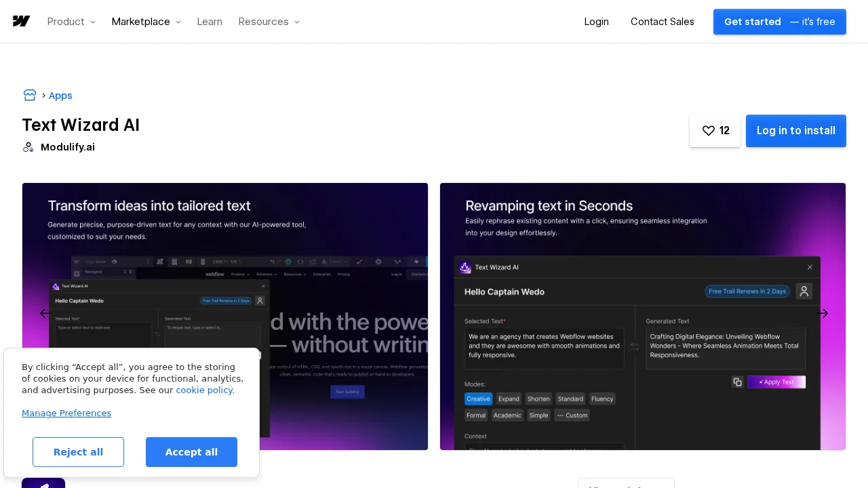Screen dimensions: 868x488
Task: Click the user account icon in the app screenshot
Action: point(804,291)
